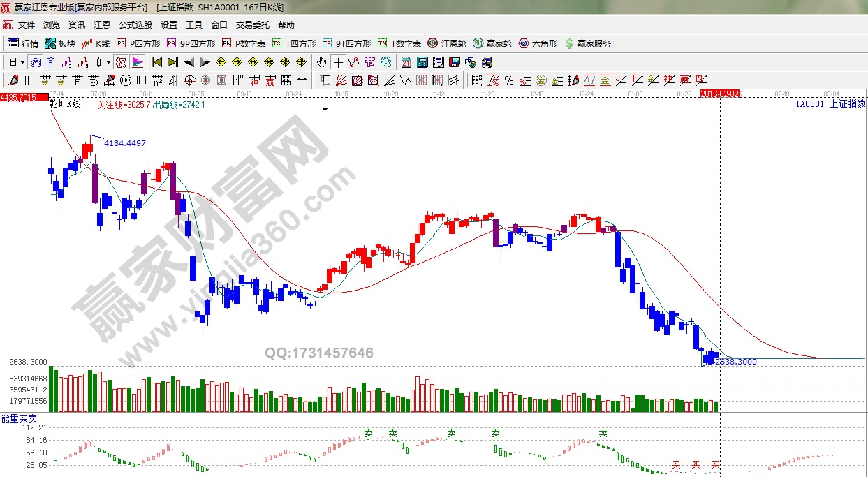Screen dimensions: 868x477
Task: Toggle the 权 adjust-price button
Action: coord(121,62)
